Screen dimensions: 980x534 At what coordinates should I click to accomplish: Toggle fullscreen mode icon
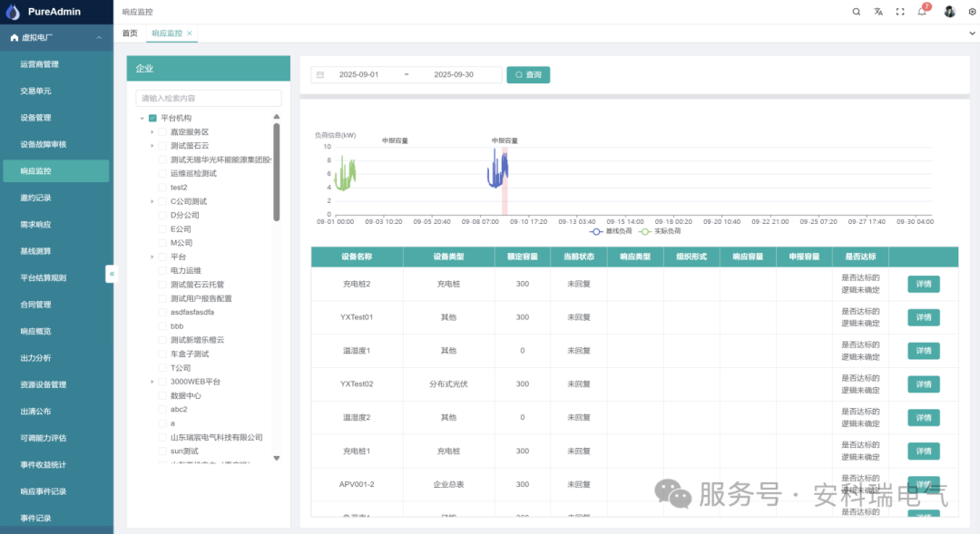click(x=900, y=12)
